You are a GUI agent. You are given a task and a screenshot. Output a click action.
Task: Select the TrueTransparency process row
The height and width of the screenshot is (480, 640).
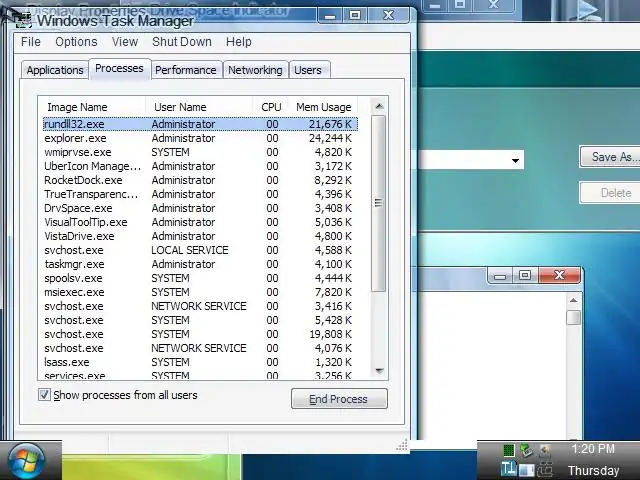[200, 194]
